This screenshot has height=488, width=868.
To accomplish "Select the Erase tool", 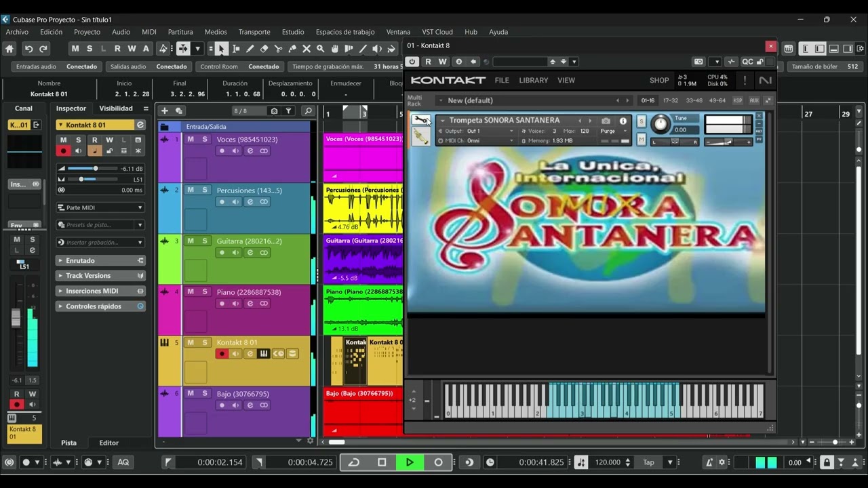I will [x=264, y=49].
